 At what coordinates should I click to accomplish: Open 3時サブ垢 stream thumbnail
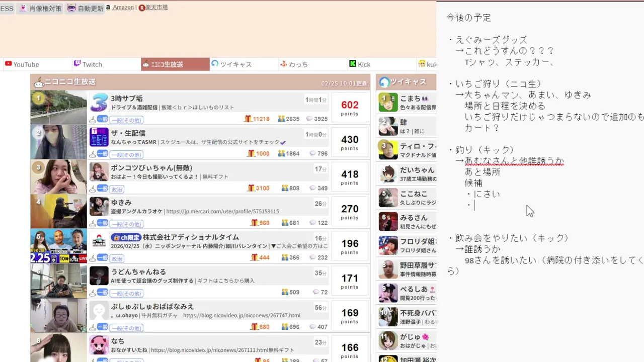pyautogui.click(x=58, y=108)
